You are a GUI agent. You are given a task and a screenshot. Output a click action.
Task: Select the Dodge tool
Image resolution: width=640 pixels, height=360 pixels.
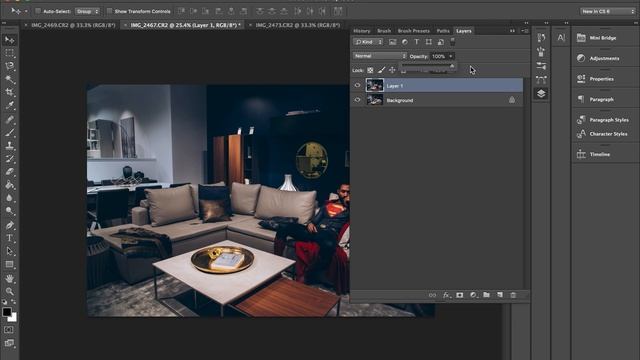[x=9, y=211]
